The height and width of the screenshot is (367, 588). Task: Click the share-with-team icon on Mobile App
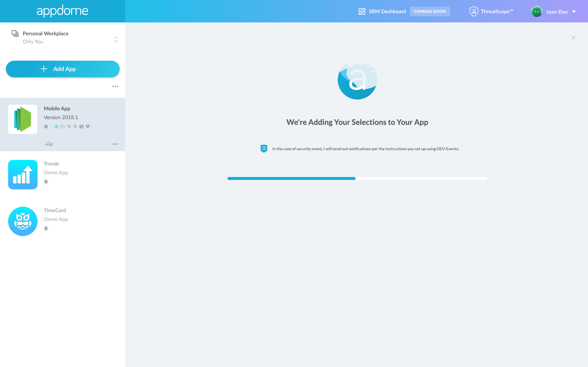click(x=49, y=144)
